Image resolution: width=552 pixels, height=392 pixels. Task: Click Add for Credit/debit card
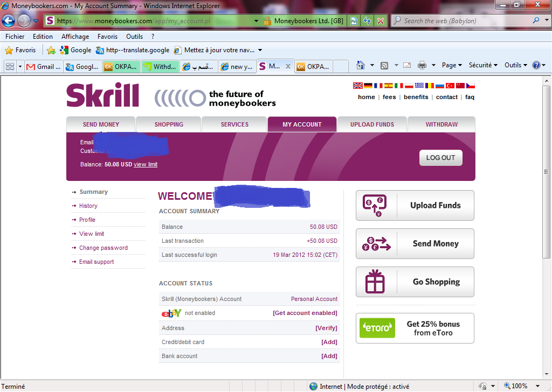pos(329,342)
